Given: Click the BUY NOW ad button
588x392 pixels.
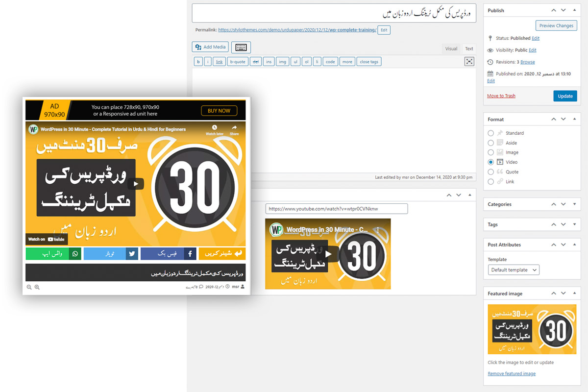Looking at the screenshot, I should (x=219, y=111).
